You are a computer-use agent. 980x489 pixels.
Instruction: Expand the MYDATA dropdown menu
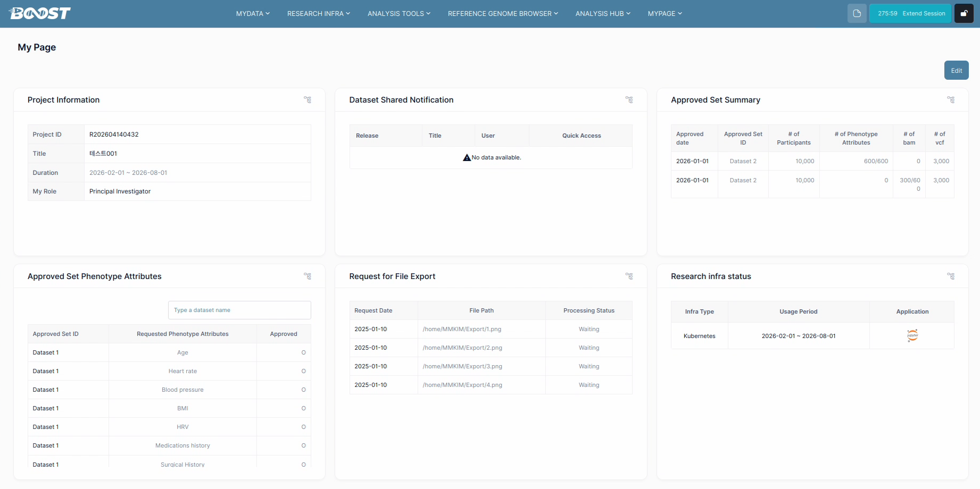(x=253, y=13)
